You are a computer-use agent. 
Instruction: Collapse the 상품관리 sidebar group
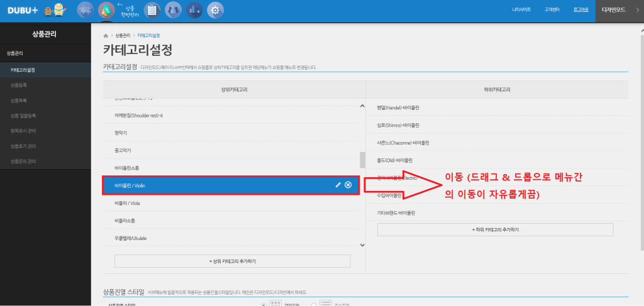click(45, 53)
